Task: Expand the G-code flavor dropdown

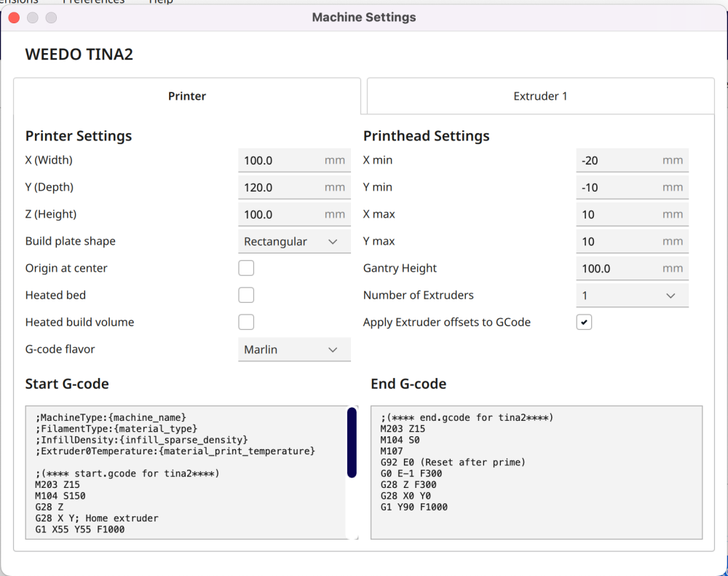Action: point(294,350)
